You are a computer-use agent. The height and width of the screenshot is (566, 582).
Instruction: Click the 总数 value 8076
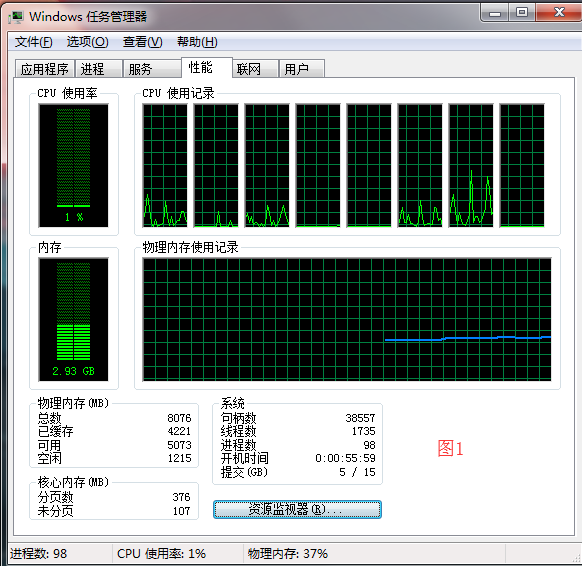(179, 418)
